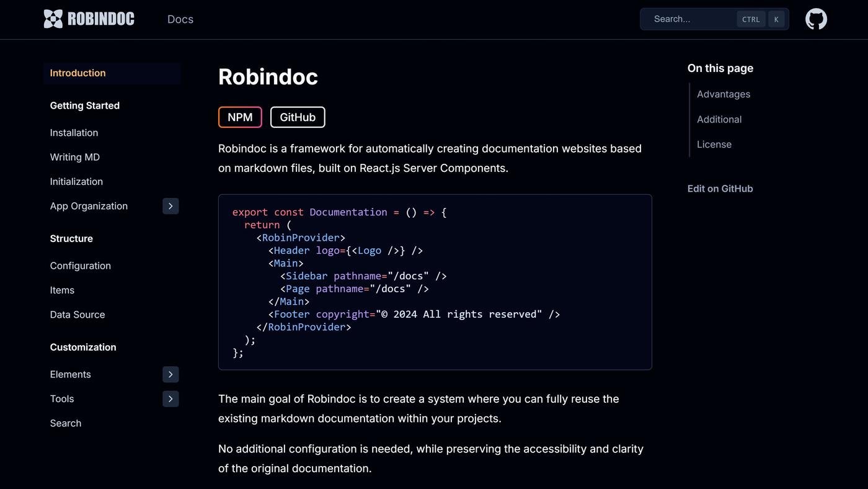Open the Docs navigation item

coord(180,19)
